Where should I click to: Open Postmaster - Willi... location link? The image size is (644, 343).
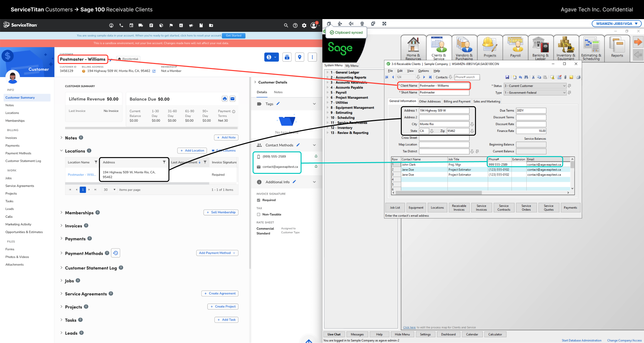pos(82,175)
